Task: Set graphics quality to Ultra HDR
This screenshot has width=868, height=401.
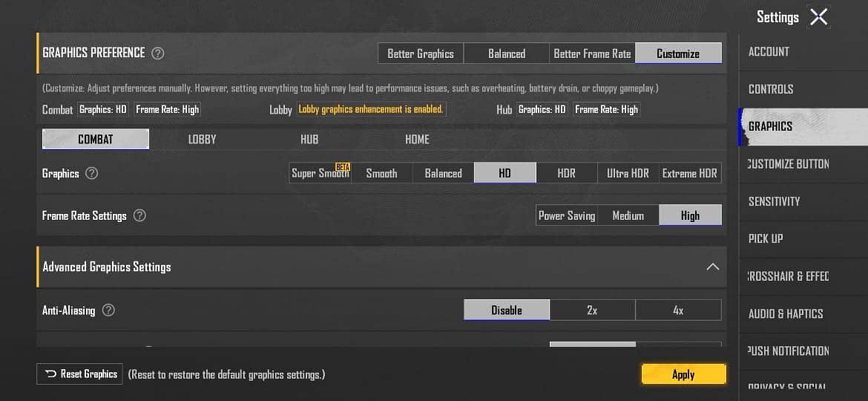Action: click(628, 173)
